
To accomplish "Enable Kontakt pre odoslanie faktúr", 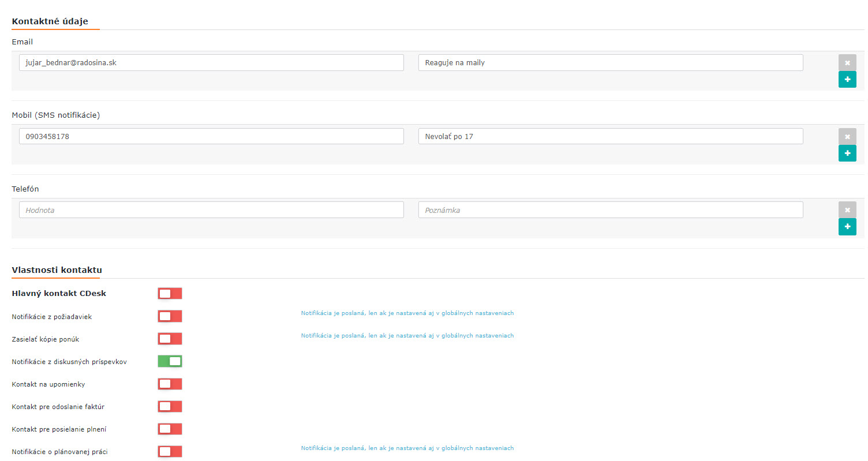I will pos(170,406).
